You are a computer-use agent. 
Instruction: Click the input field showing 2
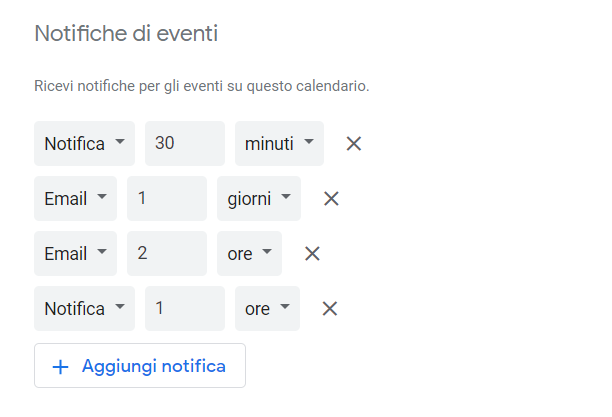(x=166, y=254)
